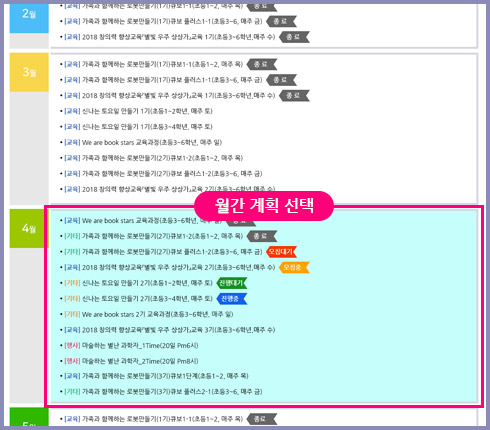490x430 pixels.
Task: Click the red 모집대기 status badge
Action: pos(281,252)
